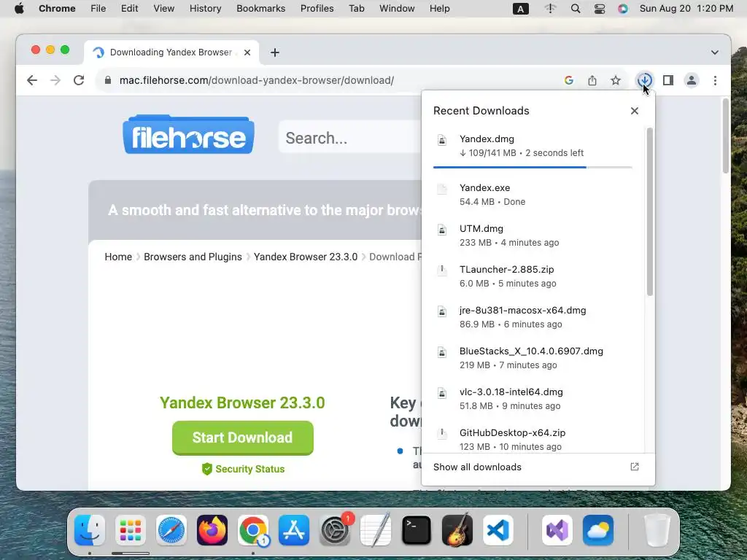Click UTM.dmg file icon in downloads

pyautogui.click(x=442, y=230)
